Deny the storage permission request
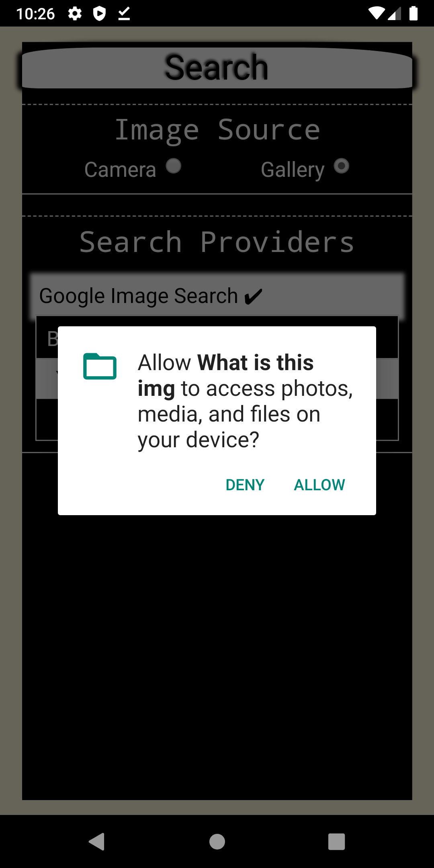Viewport: 434px width, 868px height. pos(245,485)
